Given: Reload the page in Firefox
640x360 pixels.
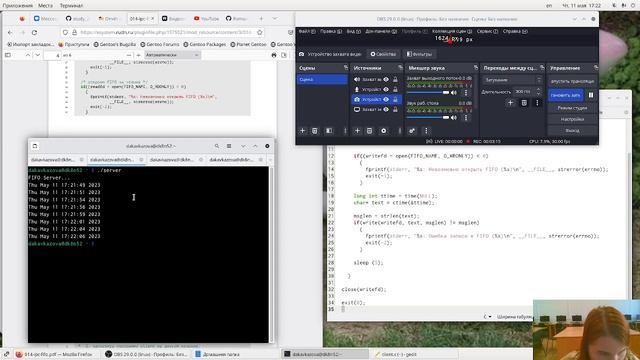Looking at the screenshot, I should tap(34, 32).
